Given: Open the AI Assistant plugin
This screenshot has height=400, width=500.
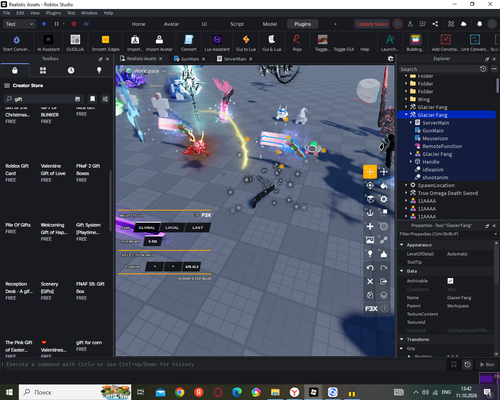Looking at the screenshot, I should [x=48, y=43].
